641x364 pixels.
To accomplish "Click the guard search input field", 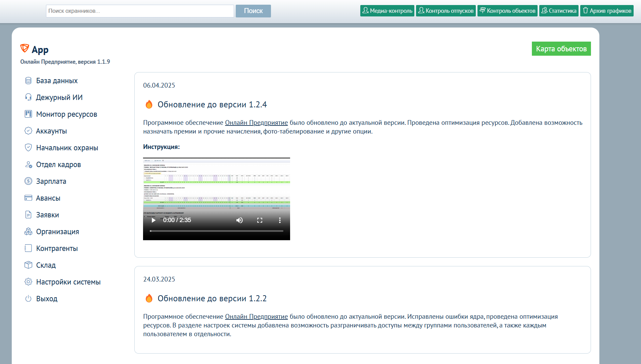I will [x=140, y=11].
